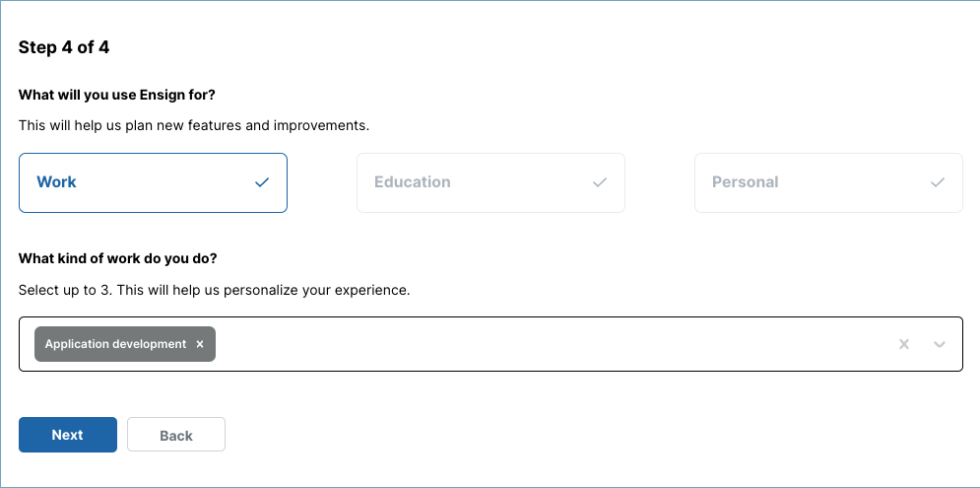Select the Work usage option
This screenshot has width=980, height=488.
click(153, 182)
